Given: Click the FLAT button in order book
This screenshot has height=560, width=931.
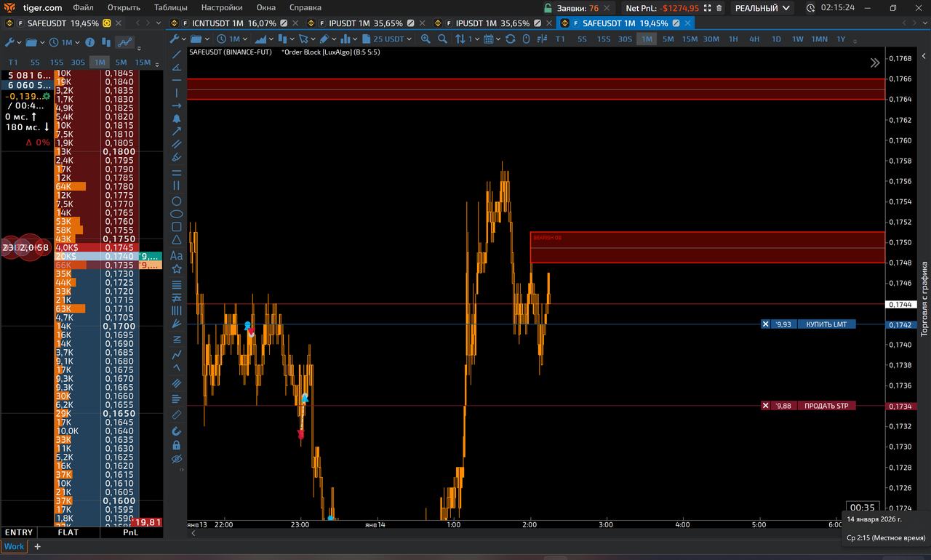Looking at the screenshot, I should point(68,532).
